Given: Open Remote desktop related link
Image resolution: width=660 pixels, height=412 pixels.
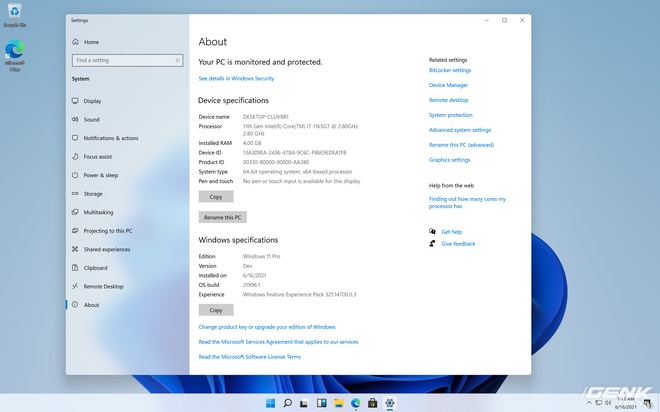Looking at the screenshot, I should click(448, 100).
